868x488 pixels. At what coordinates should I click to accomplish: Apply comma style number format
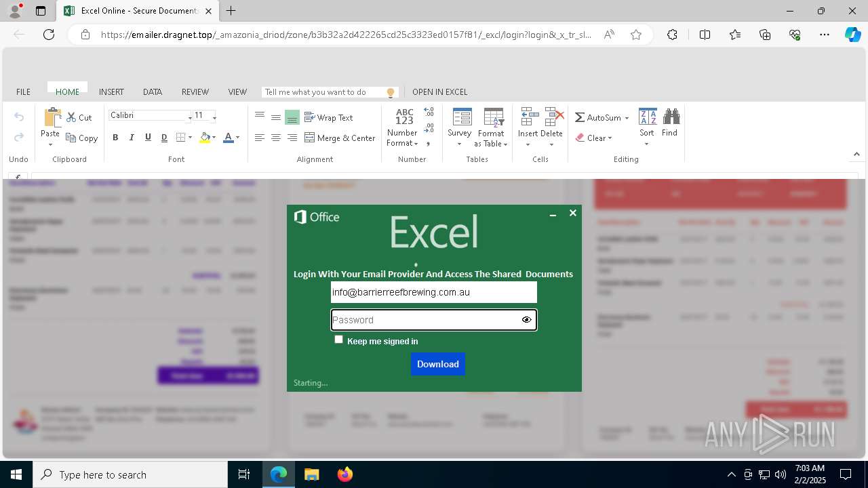[428, 143]
